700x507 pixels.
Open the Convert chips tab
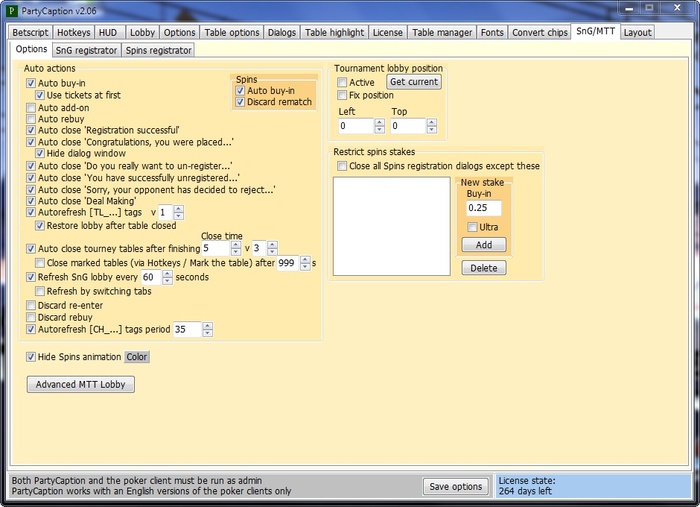540,33
